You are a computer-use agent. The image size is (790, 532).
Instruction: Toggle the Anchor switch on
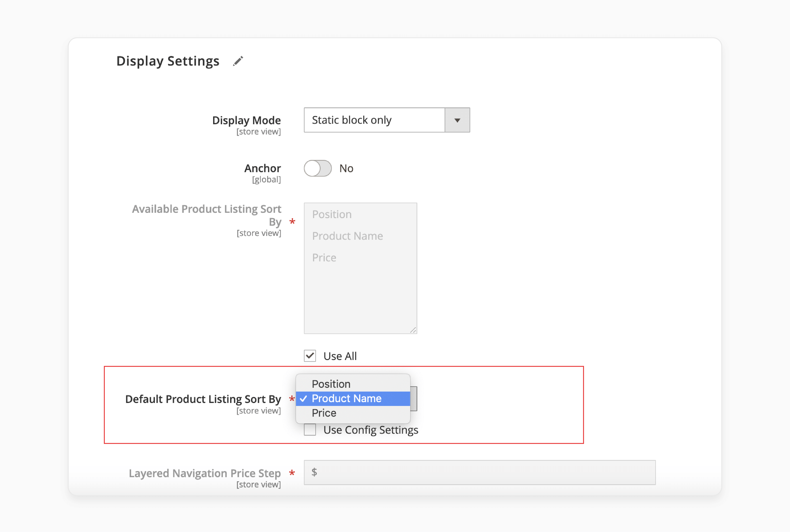pyautogui.click(x=318, y=168)
